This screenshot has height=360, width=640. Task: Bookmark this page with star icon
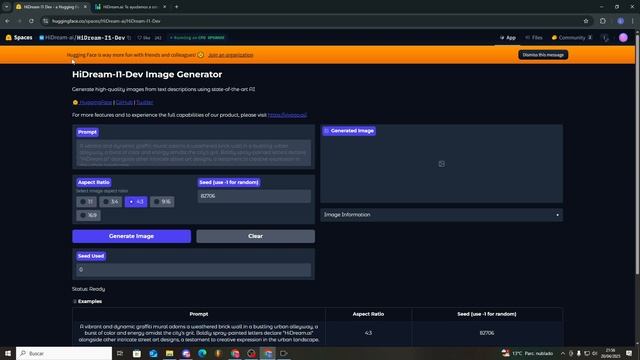pyautogui.click(x=586, y=21)
